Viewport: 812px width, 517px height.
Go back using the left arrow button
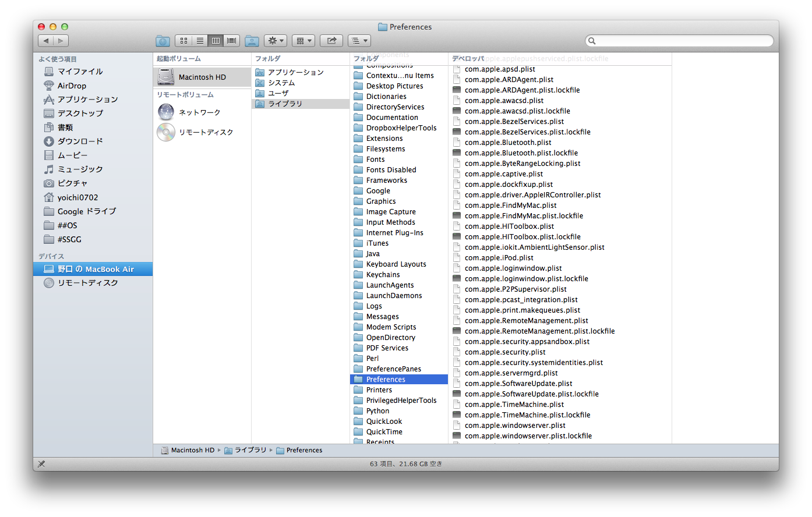[x=46, y=41]
